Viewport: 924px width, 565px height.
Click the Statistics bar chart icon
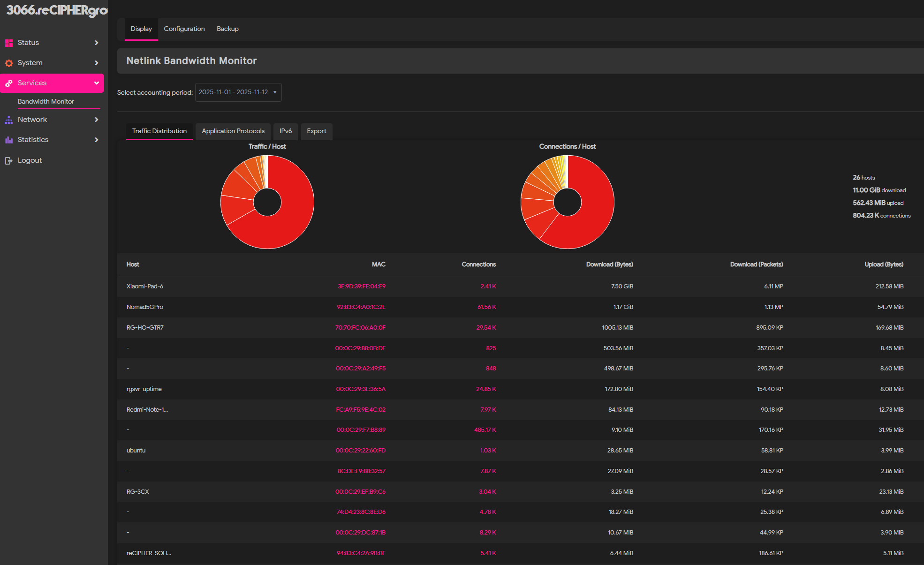tap(9, 140)
